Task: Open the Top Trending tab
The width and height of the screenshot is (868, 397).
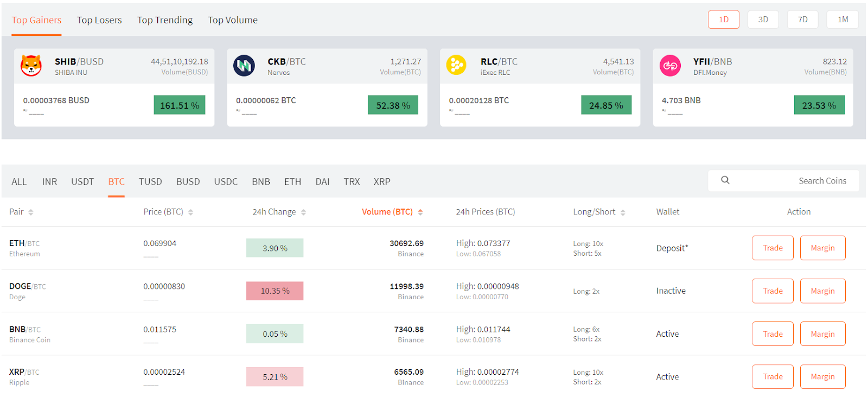Action: pos(165,20)
